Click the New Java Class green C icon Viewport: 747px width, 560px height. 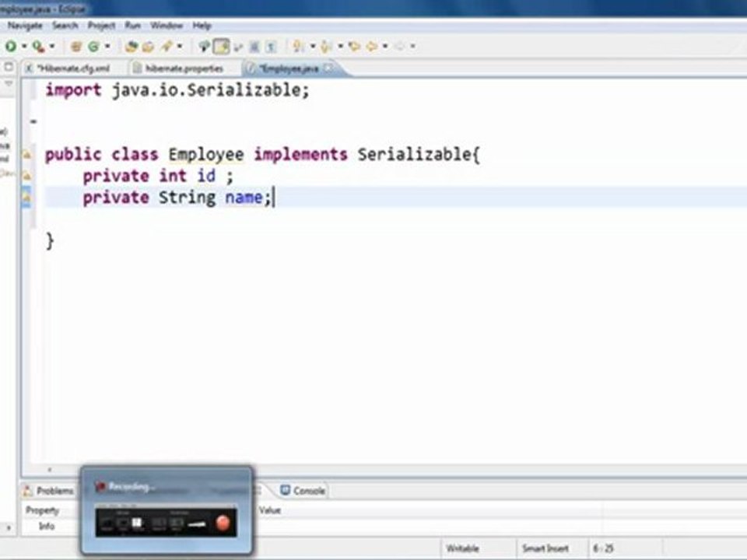click(x=93, y=46)
